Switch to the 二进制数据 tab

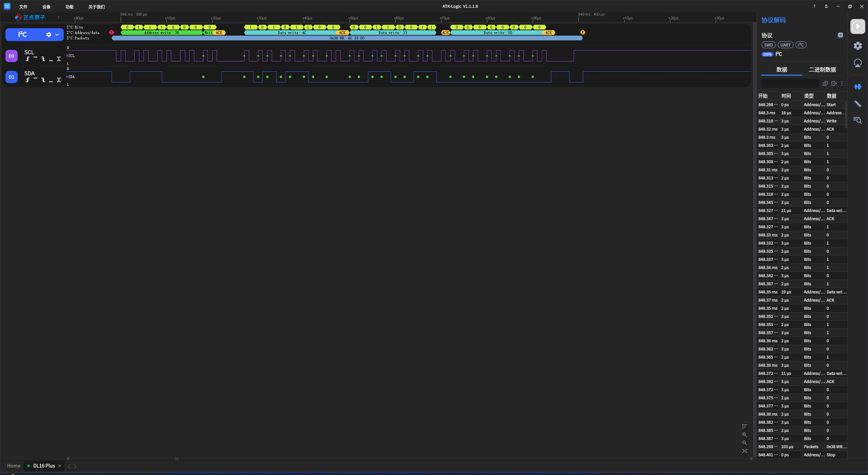(x=822, y=70)
